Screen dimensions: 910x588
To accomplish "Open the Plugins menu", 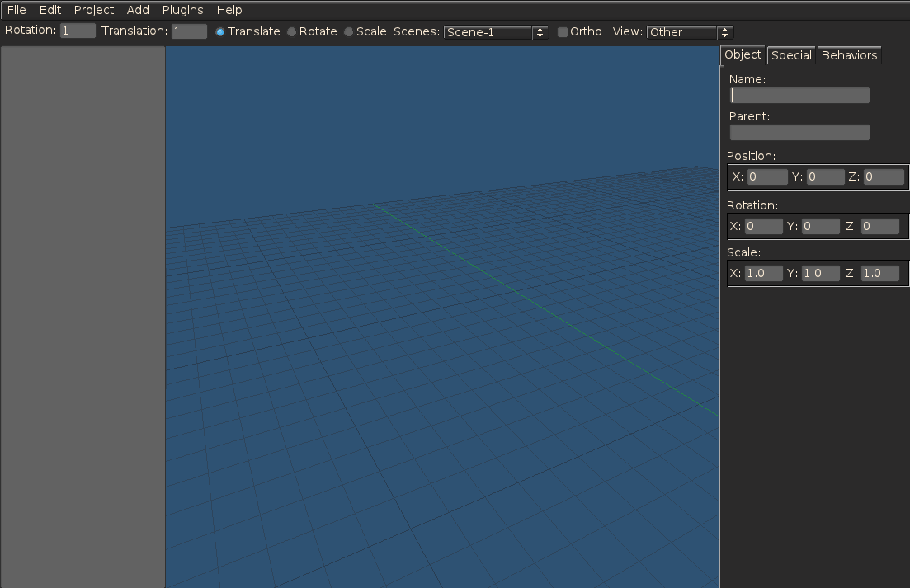I will tap(182, 10).
